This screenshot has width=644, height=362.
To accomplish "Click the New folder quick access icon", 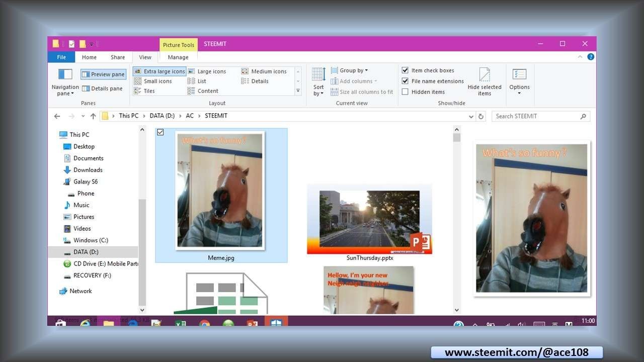I will pos(83,44).
